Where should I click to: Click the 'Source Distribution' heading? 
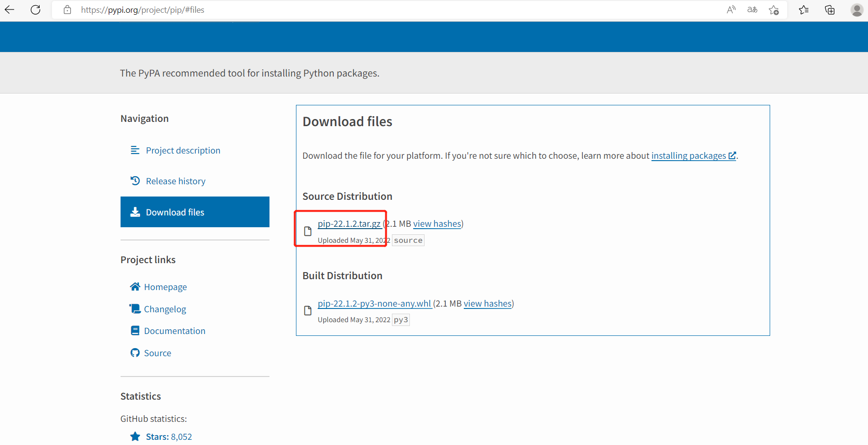[x=347, y=196]
